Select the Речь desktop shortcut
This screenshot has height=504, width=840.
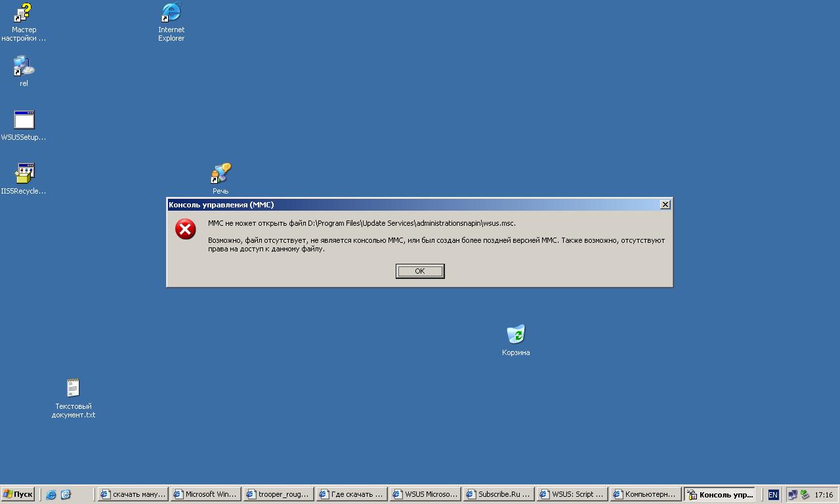pyautogui.click(x=220, y=174)
